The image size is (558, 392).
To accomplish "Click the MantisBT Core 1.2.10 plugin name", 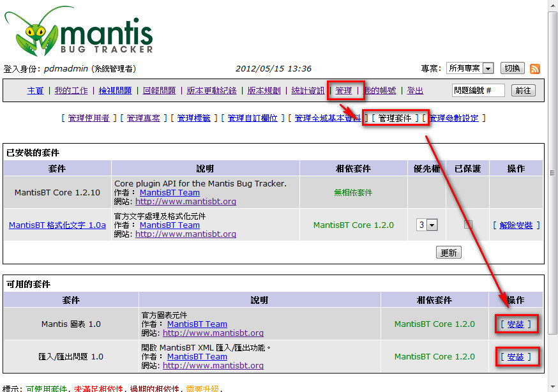I will click(57, 192).
